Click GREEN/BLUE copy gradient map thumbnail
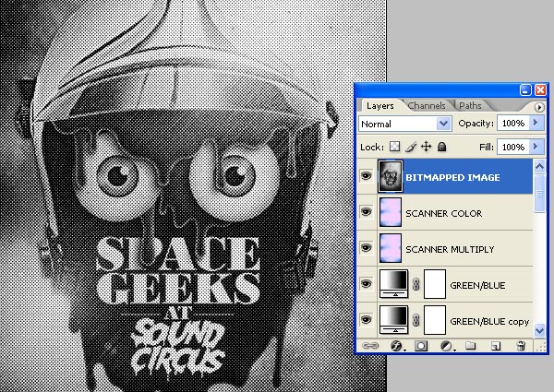This screenshot has width=554, height=392. 394,320
